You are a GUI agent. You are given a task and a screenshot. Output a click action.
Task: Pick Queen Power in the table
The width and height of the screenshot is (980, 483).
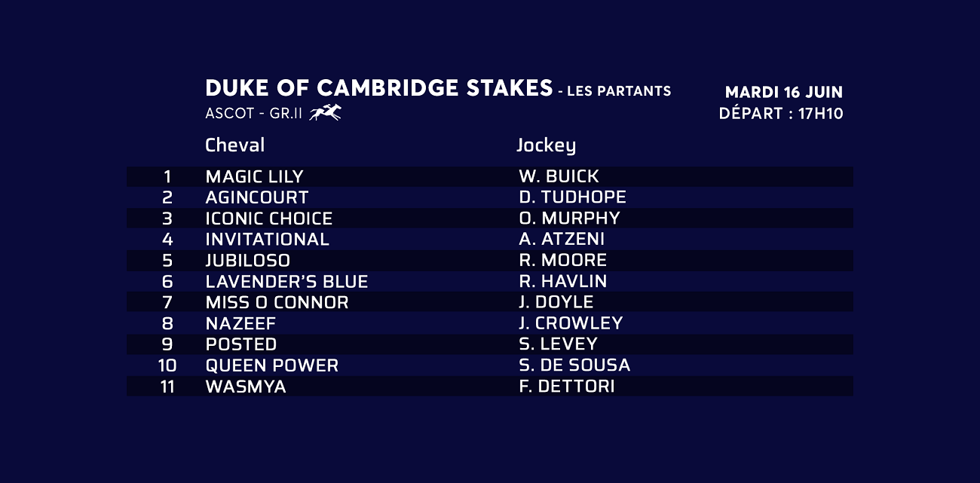point(271,366)
